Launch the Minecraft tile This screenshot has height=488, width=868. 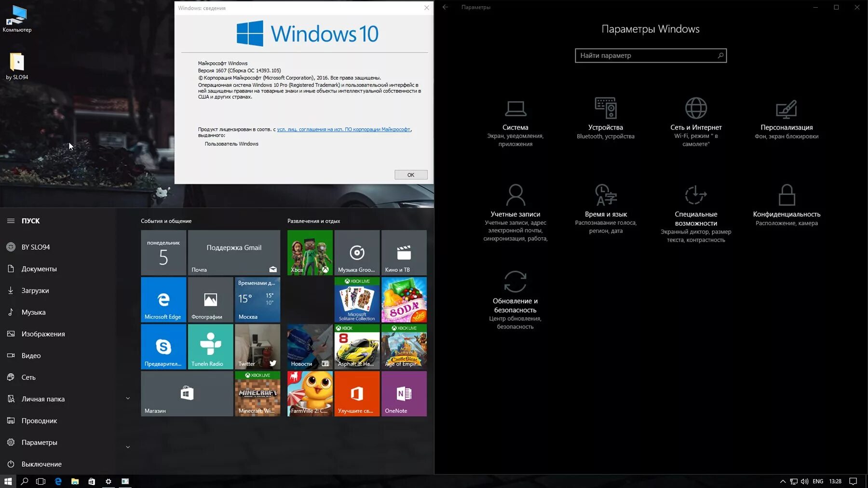coord(258,393)
